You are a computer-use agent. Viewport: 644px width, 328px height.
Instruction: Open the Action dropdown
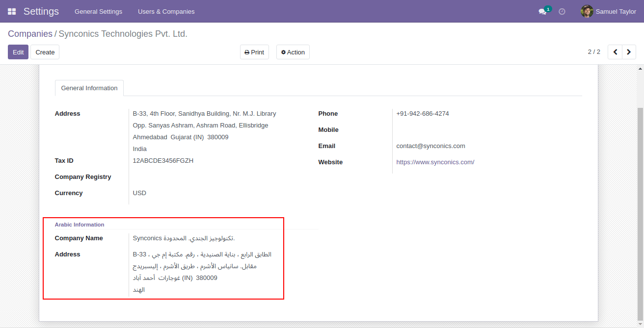tap(293, 52)
